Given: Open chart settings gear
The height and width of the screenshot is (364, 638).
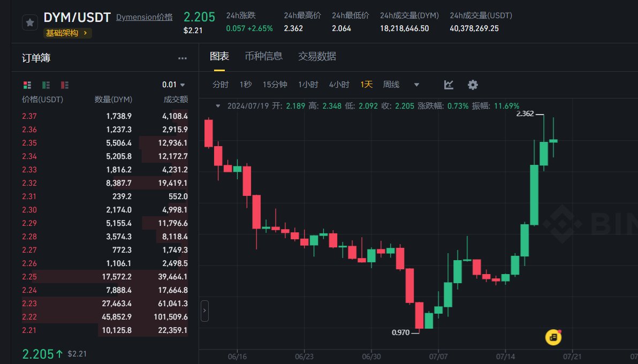Looking at the screenshot, I should pyautogui.click(x=473, y=85).
